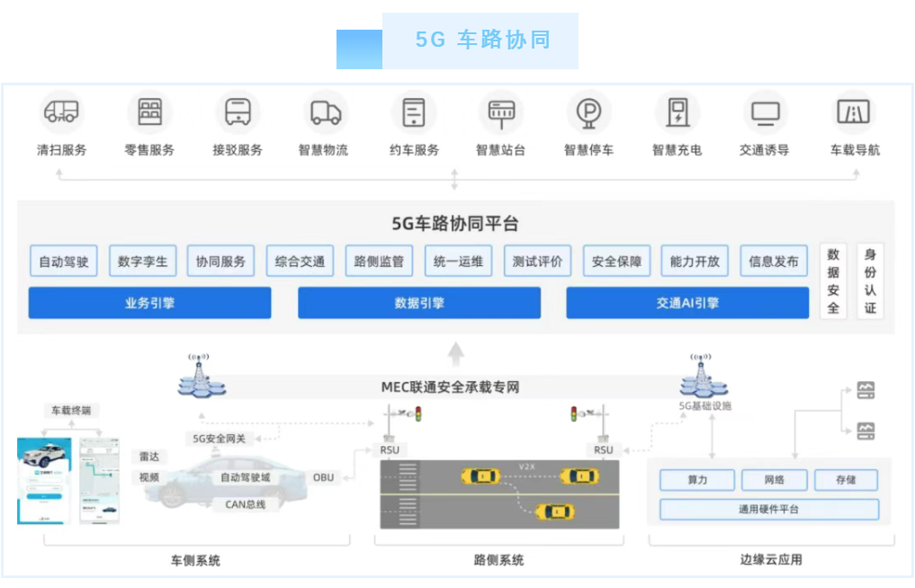Click the 交通诱导 monitor icon
Image resolution: width=915 pixels, height=588 pixels.
click(x=765, y=113)
